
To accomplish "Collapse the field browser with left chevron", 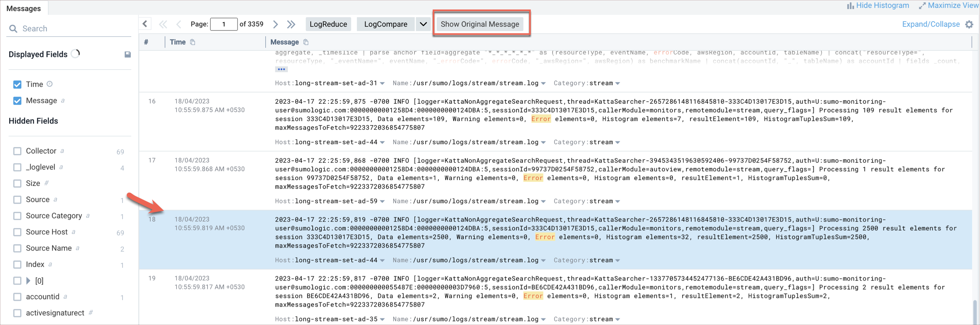I will (x=145, y=24).
